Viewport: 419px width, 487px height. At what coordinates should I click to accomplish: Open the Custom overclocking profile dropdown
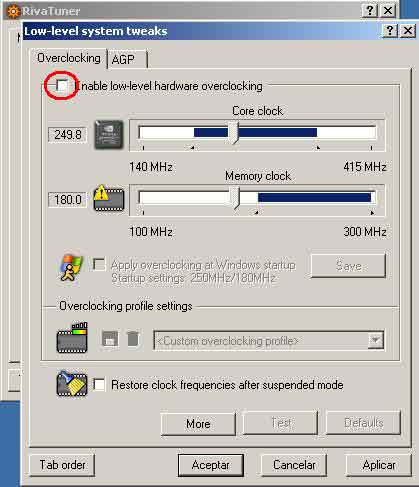(269, 340)
